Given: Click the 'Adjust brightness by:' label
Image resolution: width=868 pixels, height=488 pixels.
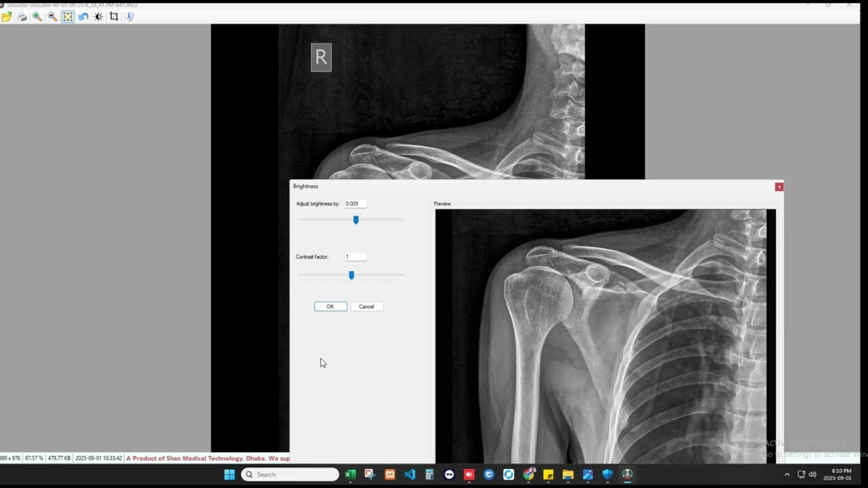Looking at the screenshot, I should [317, 203].
